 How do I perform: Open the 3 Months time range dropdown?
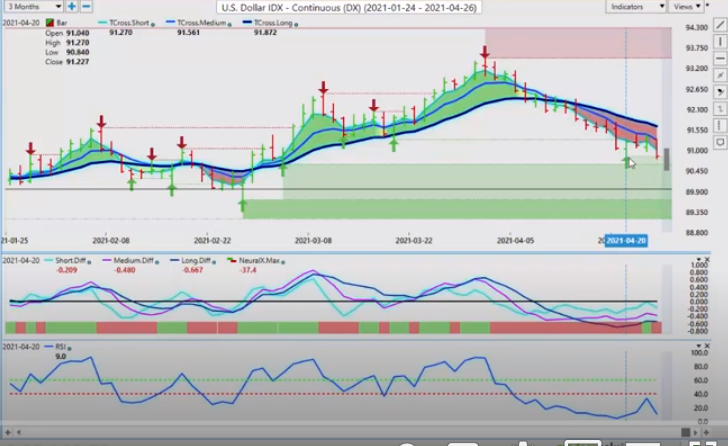tap(32, 6)
